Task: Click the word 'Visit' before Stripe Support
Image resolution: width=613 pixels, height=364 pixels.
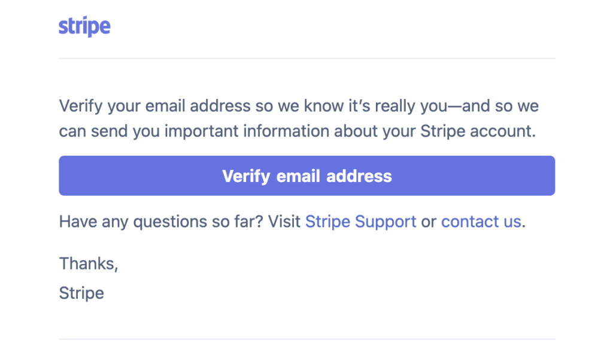Action: pos(284,222)
